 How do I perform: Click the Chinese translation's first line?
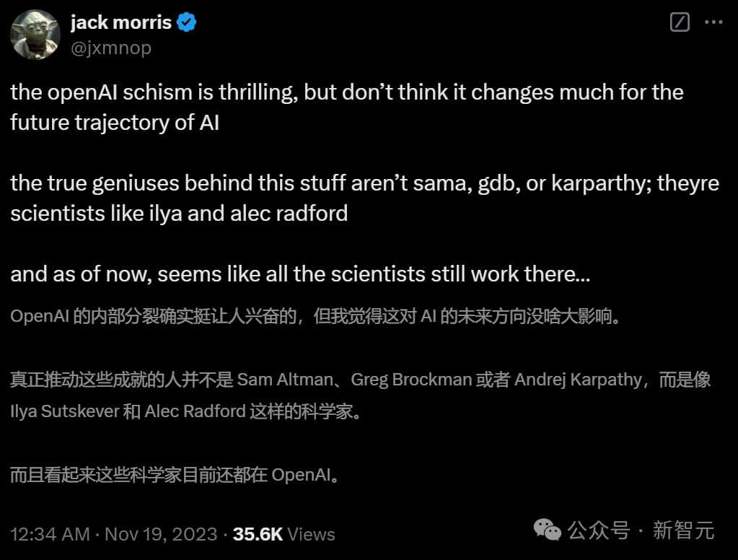coord(315,318)
